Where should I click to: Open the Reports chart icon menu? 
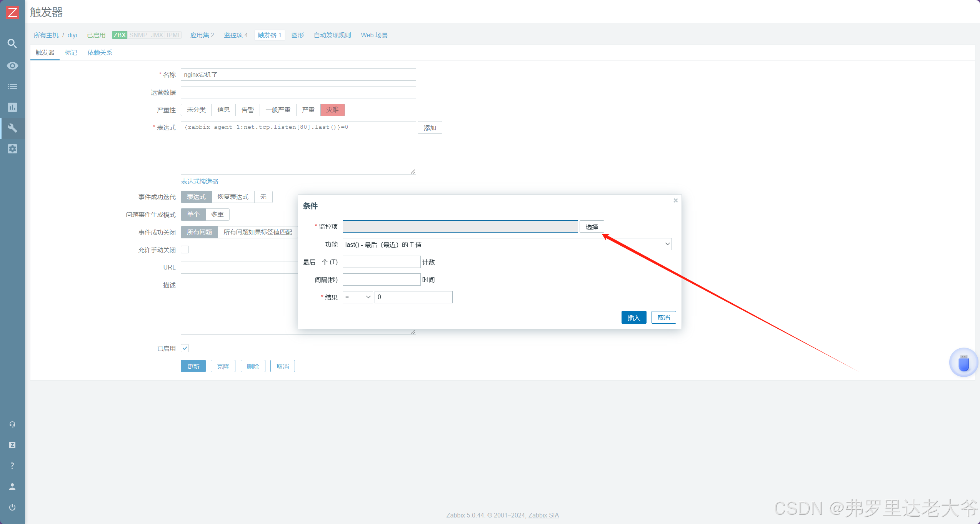click(12, 107)
